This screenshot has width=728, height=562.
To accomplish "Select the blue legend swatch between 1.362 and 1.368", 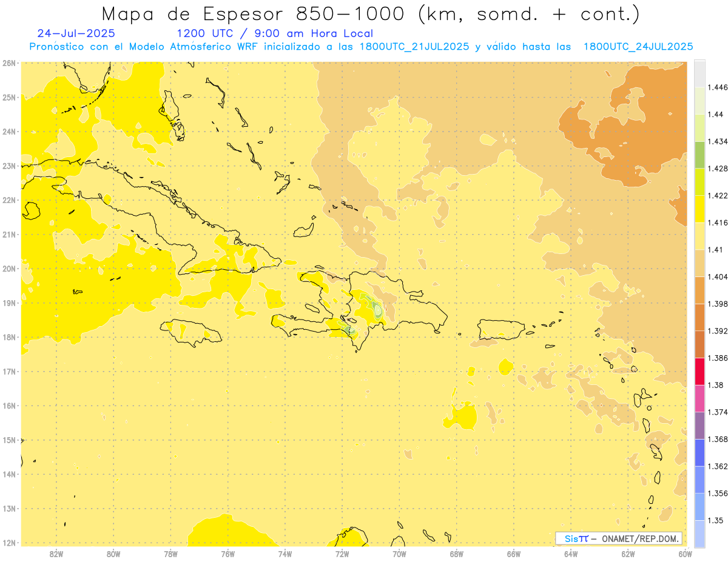I will tap(699, 452).
